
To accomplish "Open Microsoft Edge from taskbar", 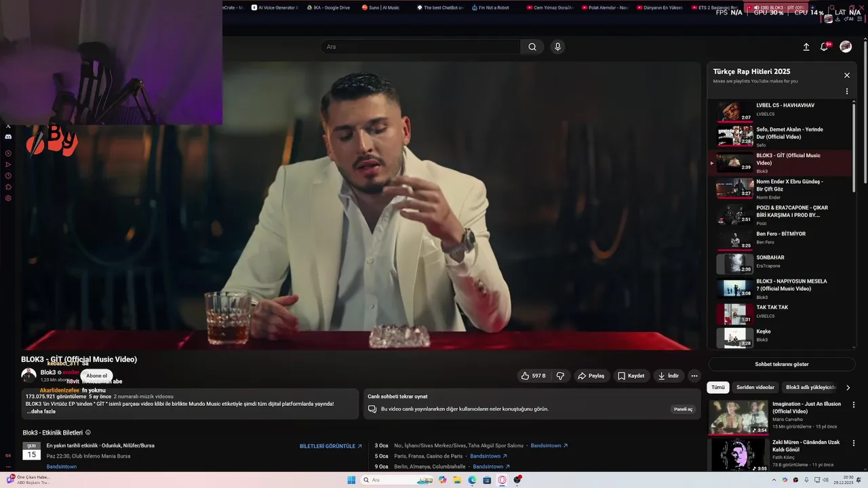I will click(473, 480).
